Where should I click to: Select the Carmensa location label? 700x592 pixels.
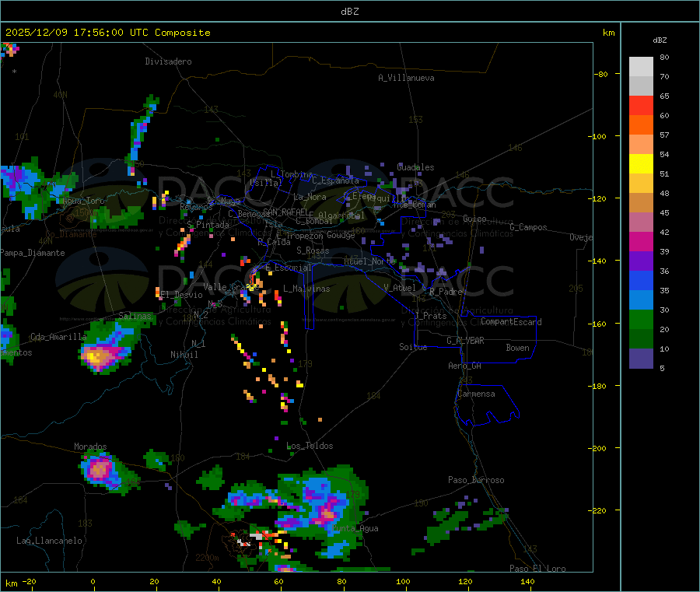pyautogui.click(x=476, y=394)
